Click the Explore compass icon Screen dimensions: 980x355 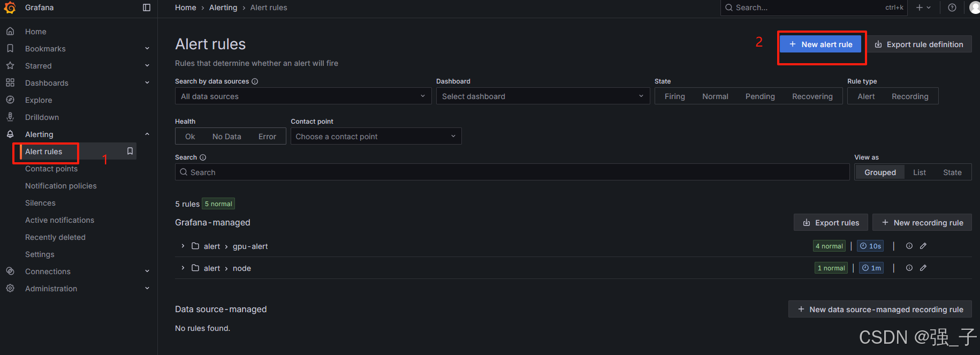point(10,100)
